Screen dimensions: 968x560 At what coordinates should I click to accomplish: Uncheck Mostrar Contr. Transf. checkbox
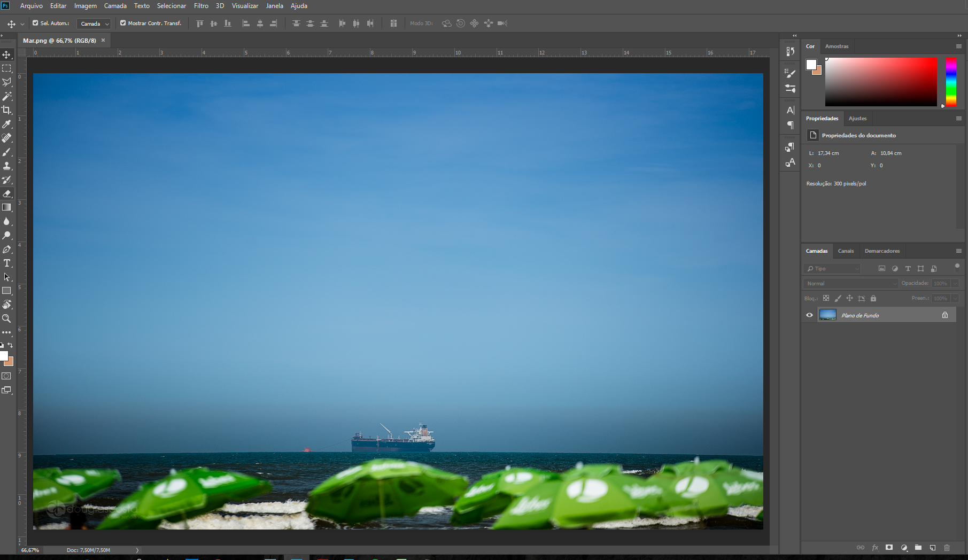coord(123,23)
